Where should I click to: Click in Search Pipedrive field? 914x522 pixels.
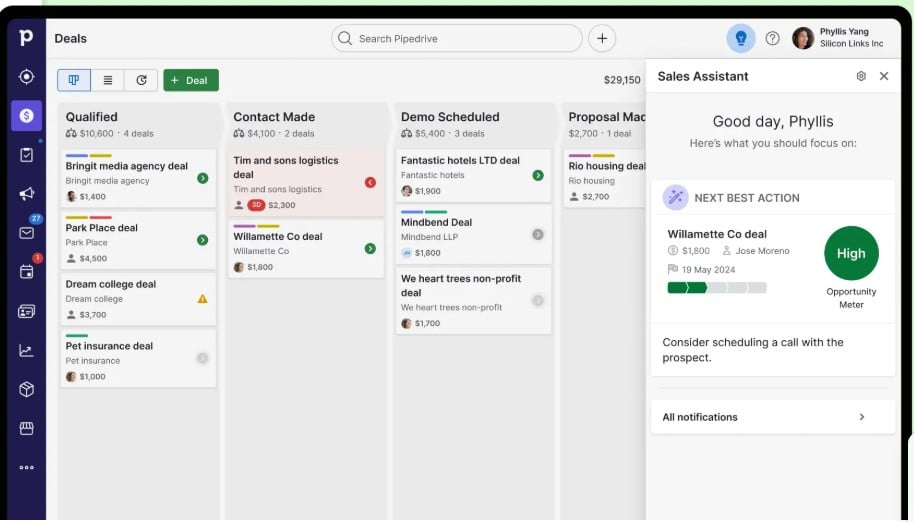456,38
